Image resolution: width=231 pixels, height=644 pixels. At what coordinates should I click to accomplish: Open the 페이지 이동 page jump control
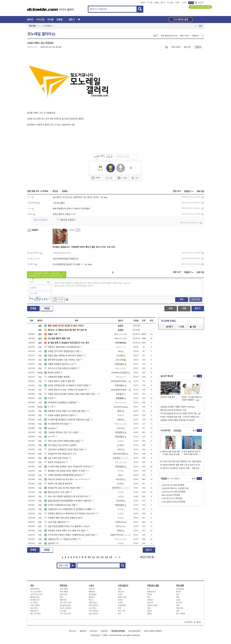[x=147, y=557]
